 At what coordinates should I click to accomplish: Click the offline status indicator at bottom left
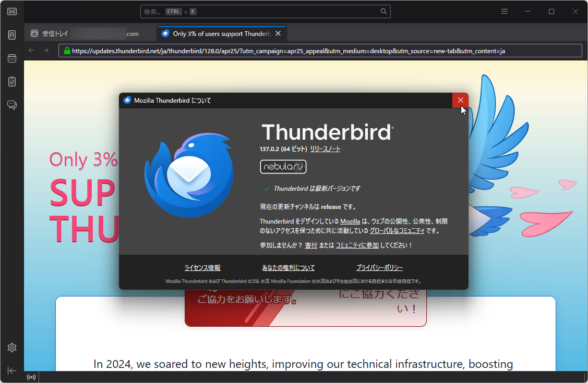[x=31, y=377]
